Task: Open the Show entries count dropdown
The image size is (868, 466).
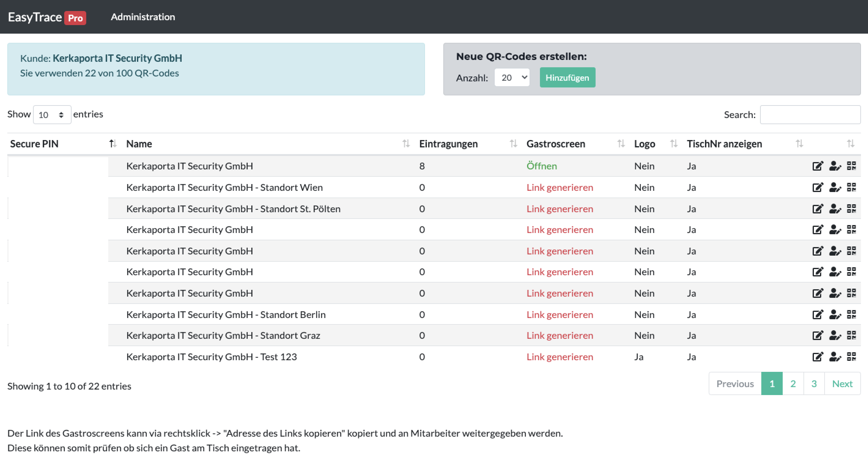Action: coord(52,115)
